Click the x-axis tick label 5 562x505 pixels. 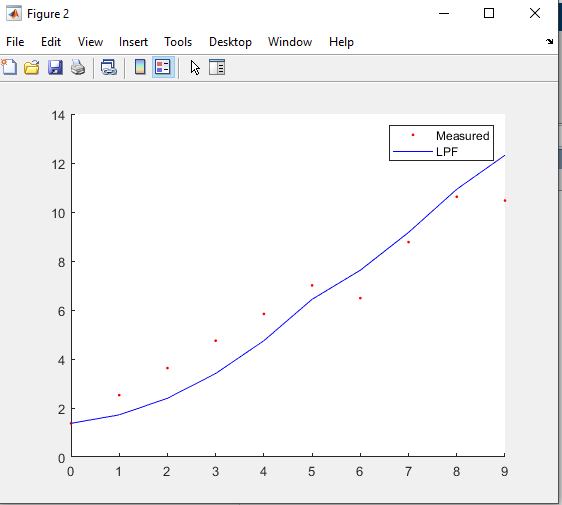coord(311,472)
